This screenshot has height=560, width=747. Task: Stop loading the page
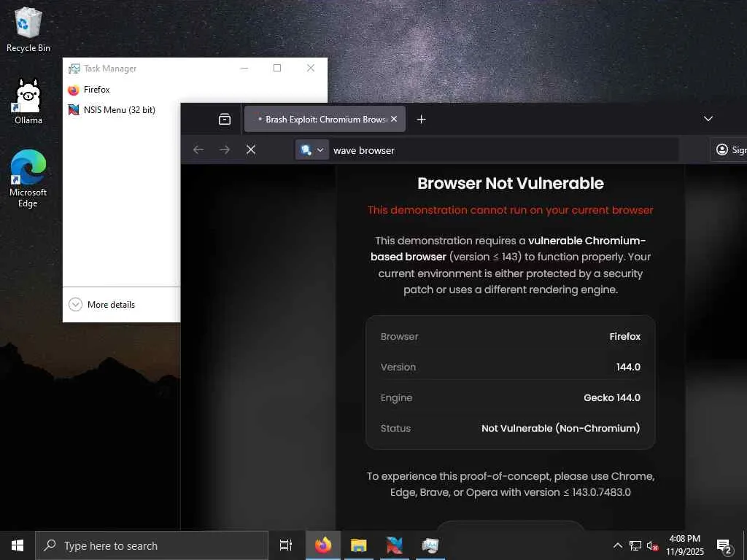pos(251,150)
